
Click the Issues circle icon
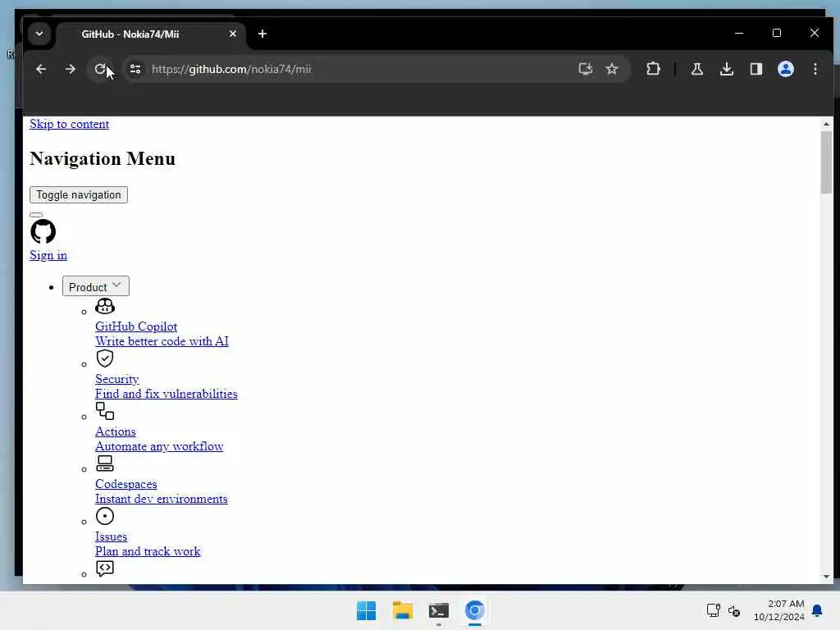[x=104, y=516]
